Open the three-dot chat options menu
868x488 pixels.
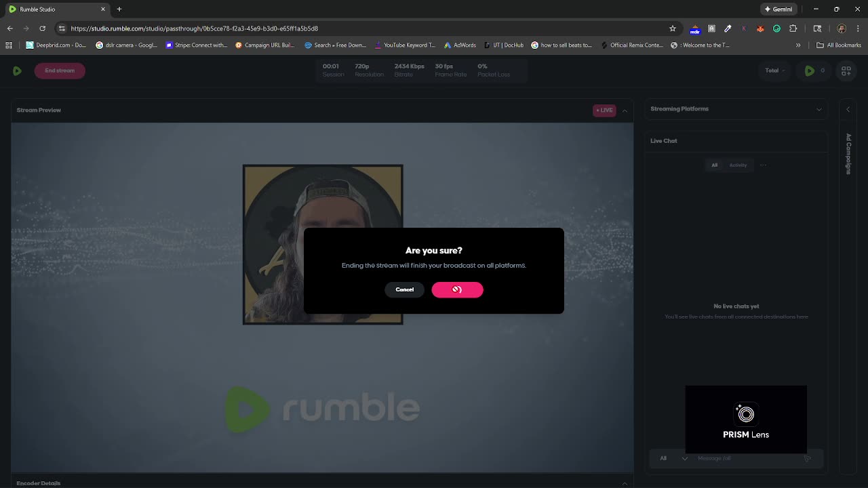[x=763, y=165]
